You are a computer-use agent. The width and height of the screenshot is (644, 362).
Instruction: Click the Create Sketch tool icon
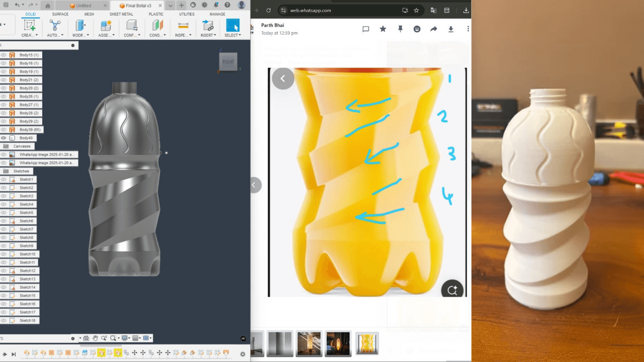(29, 25)
